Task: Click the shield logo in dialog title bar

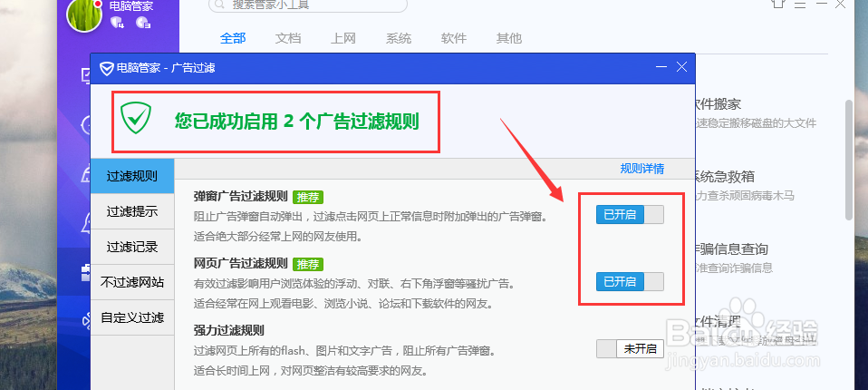Action: [x=106, y=68]
